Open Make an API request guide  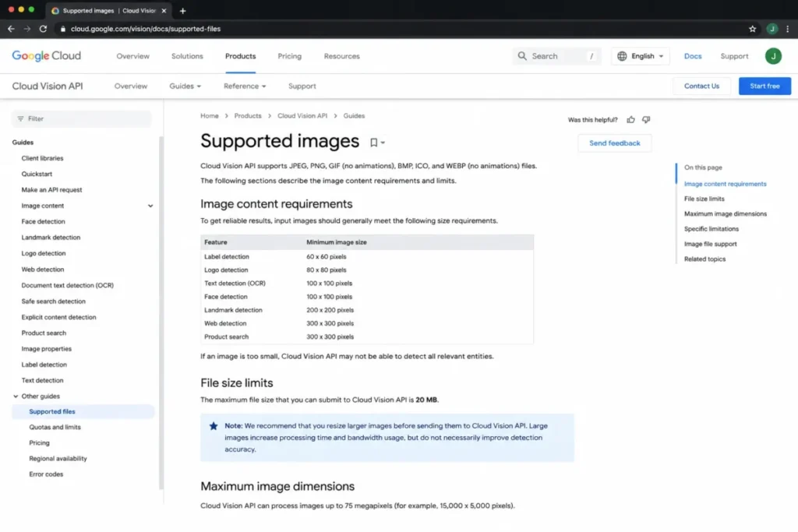[x=51, y=190]
